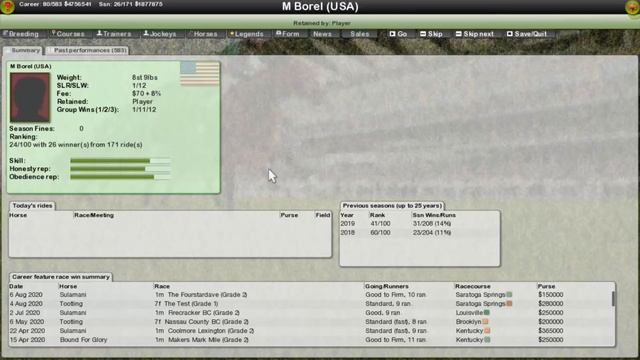Screen dimensions: 640x360
Task: Click the Racecourse column header
Action: pyautogui.click(x=473, y=286)
